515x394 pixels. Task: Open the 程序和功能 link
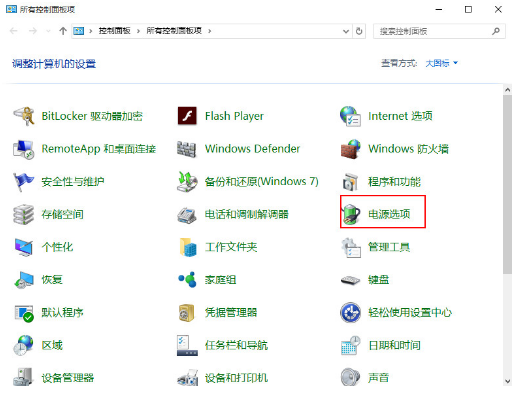point(394,181)
